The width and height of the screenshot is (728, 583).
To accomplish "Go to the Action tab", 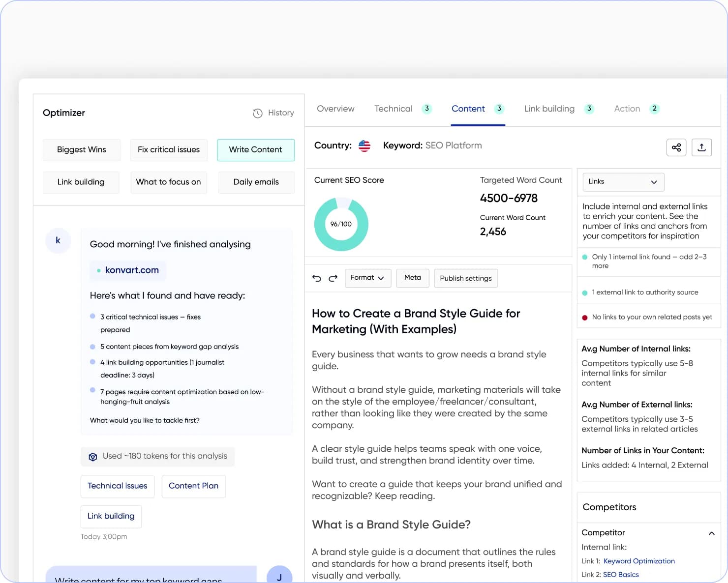I will click(x=627, y=109).
